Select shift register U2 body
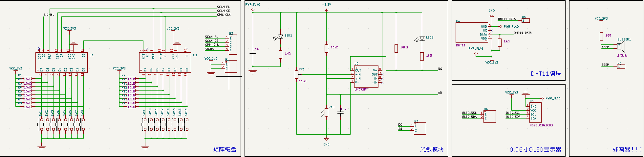 (165, 63)
